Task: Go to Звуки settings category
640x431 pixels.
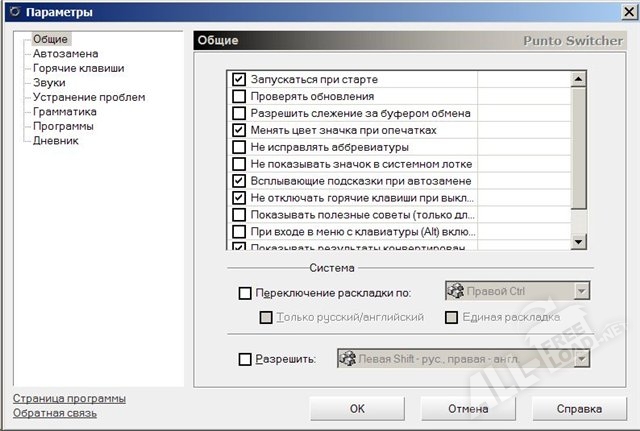Action: pyautogui.click(x=48, y=83)
